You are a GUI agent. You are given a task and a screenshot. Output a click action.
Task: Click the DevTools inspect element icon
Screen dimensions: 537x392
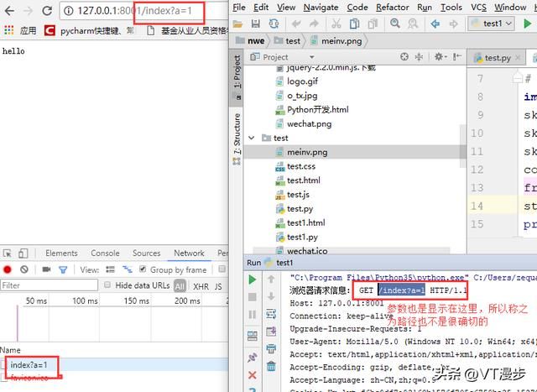click(8, 253)
